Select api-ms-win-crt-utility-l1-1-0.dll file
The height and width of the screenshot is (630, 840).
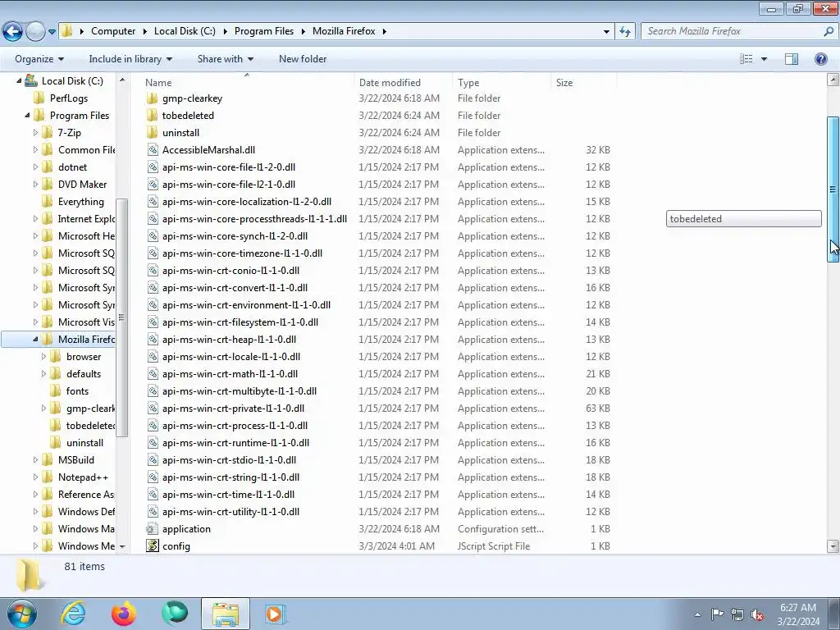pos(231,512)
